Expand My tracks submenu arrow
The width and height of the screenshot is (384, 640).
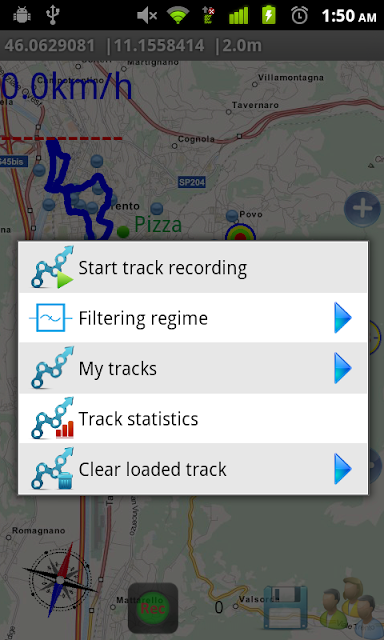[x=342, y=368]
